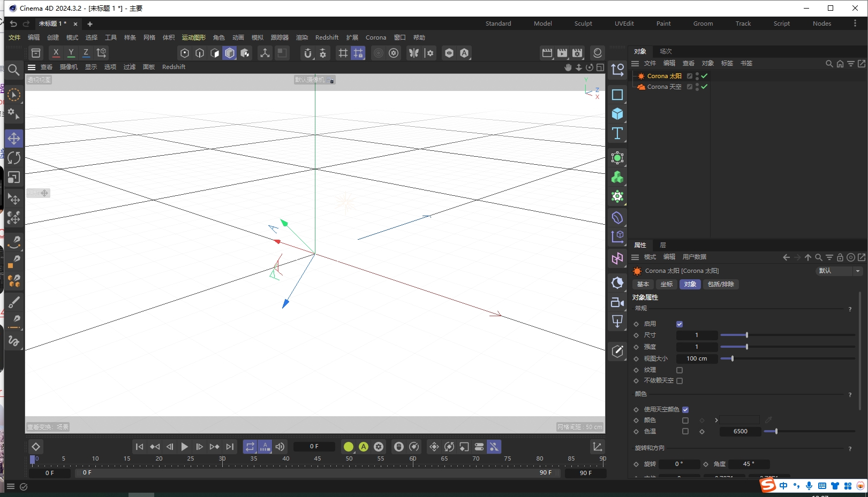This screenshot has height=497, width=868.
Task: Open the 渲染 menu
Action: pyautogui.click(x=302, y=37)
